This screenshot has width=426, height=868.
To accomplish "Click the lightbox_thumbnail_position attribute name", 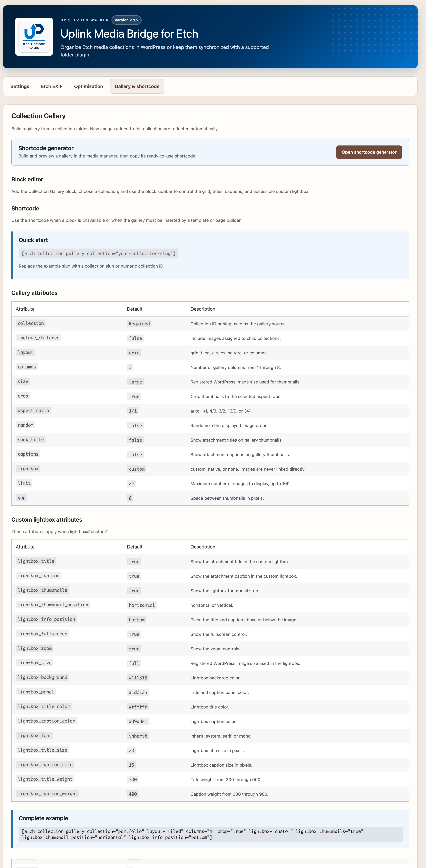I will click(x=53, y=604).
